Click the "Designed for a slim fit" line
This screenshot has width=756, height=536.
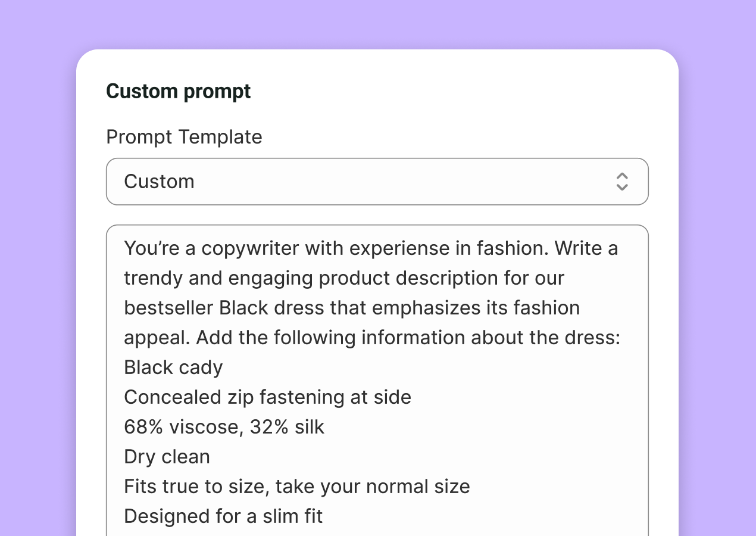[x=223, y=516]
